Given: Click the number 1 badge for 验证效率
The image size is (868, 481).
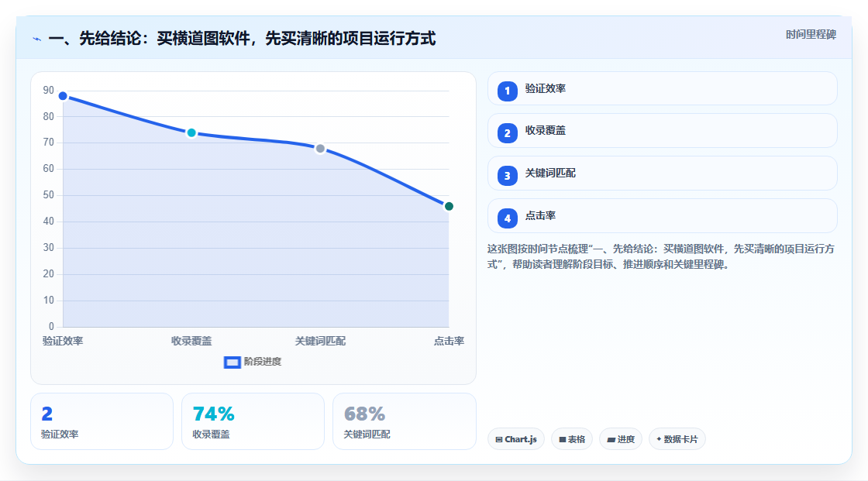Looking at the screenshot, I should point(507,91).
